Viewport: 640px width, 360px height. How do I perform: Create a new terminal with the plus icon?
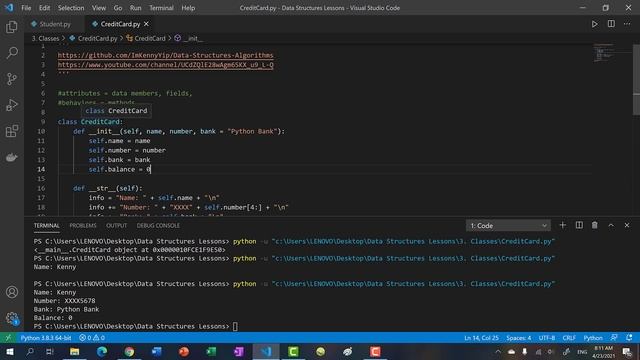point(562,225)
